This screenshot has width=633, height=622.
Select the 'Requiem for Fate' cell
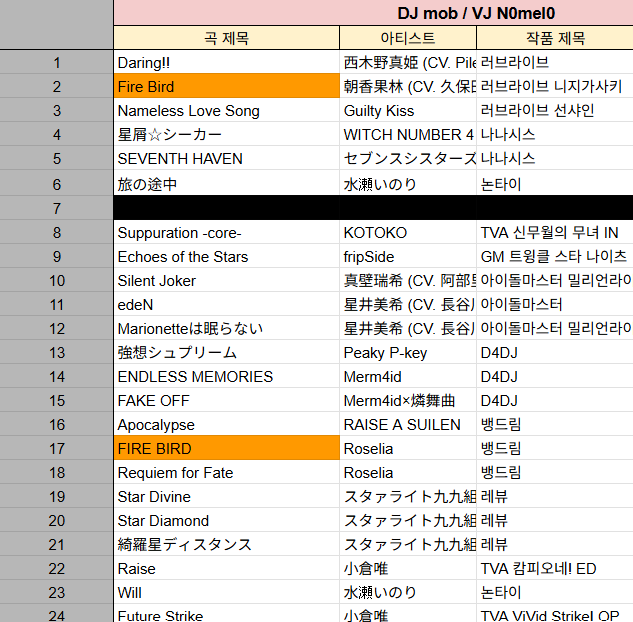click(226, 473)
